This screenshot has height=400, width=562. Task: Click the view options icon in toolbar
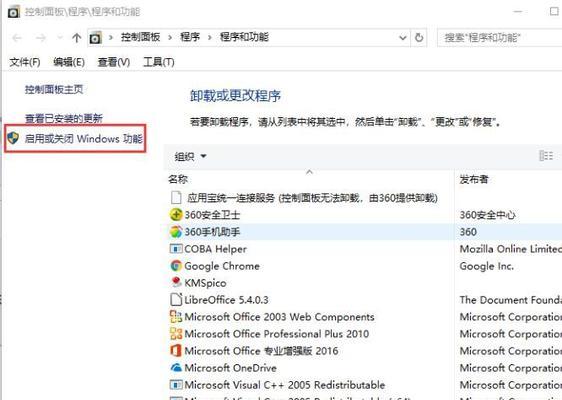(x=546, y=156)
